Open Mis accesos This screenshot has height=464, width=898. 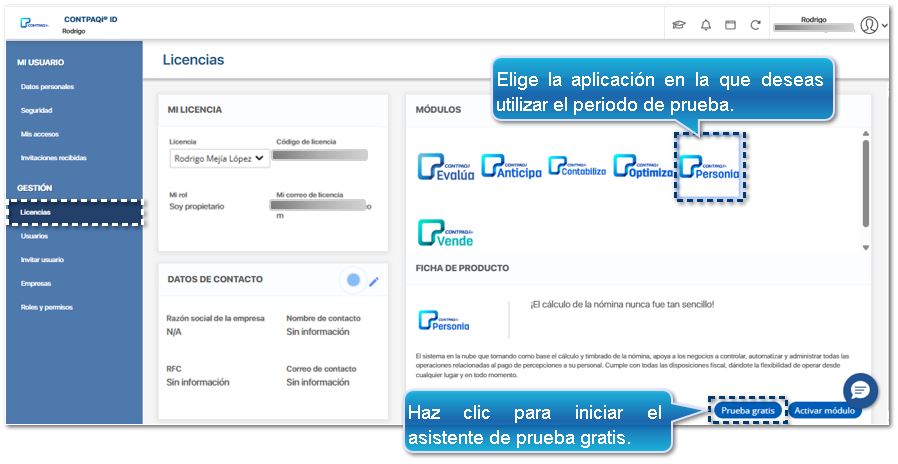40,134
